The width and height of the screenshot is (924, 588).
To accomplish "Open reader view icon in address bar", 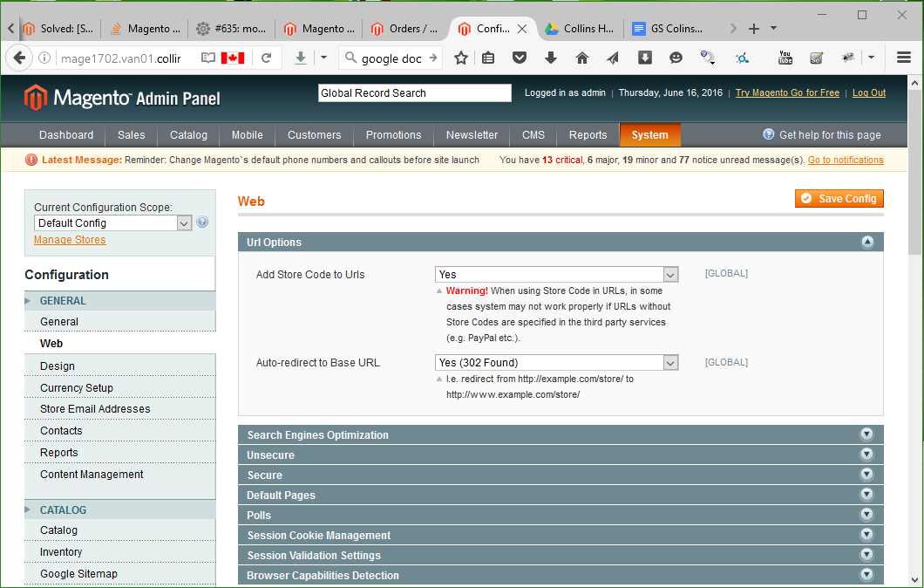I will [208, 58].
